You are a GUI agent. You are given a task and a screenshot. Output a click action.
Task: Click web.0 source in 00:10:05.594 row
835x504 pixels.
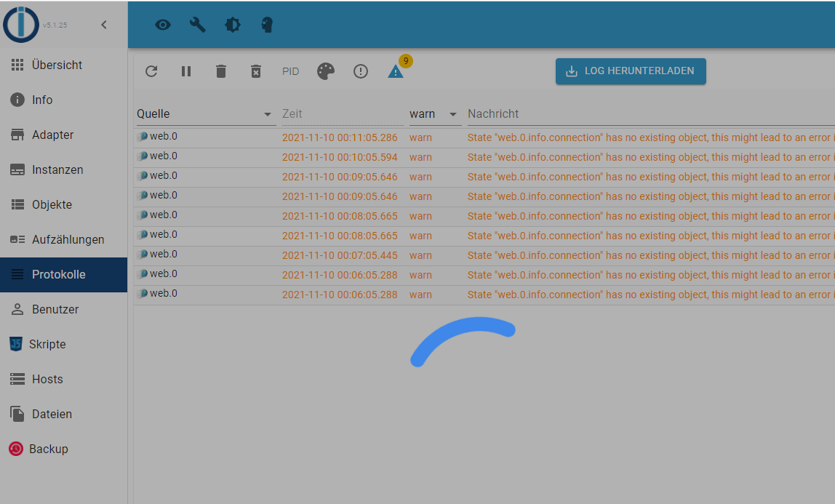(164, 156)
